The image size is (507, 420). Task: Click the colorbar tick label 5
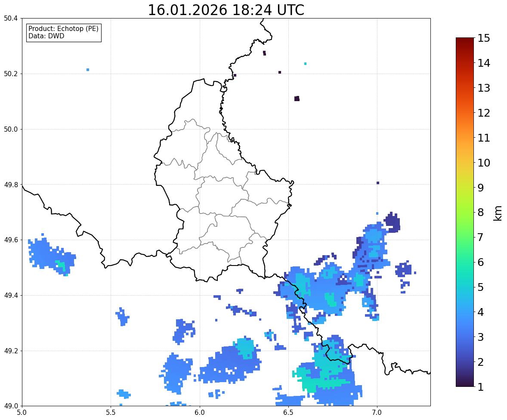pos(481,287)
